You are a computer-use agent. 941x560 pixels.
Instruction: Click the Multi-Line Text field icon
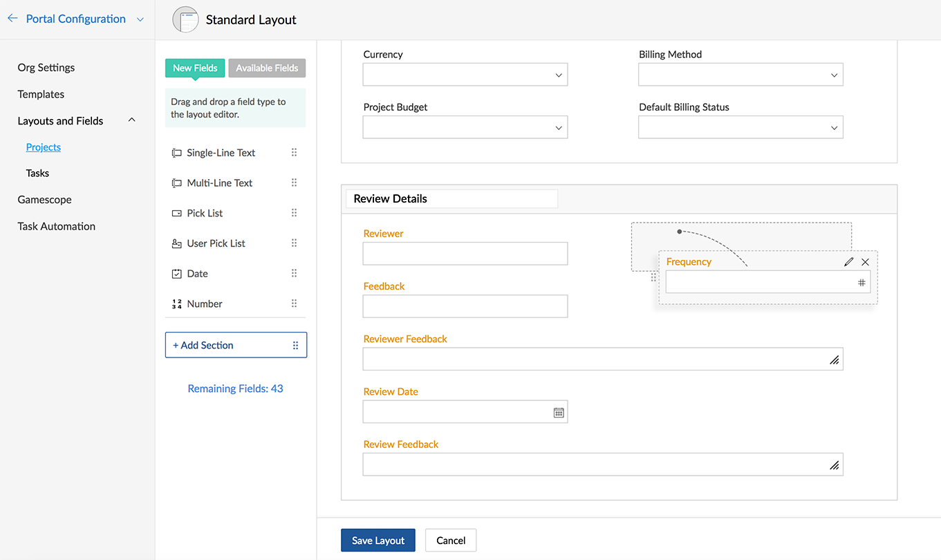click(x=176, y=183)
